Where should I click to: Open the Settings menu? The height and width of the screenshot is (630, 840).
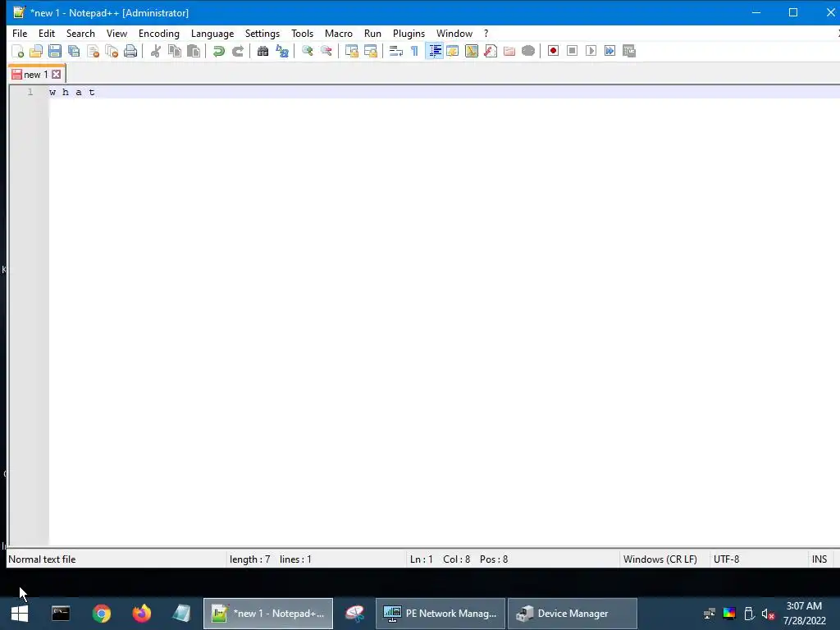pos(262,33)
